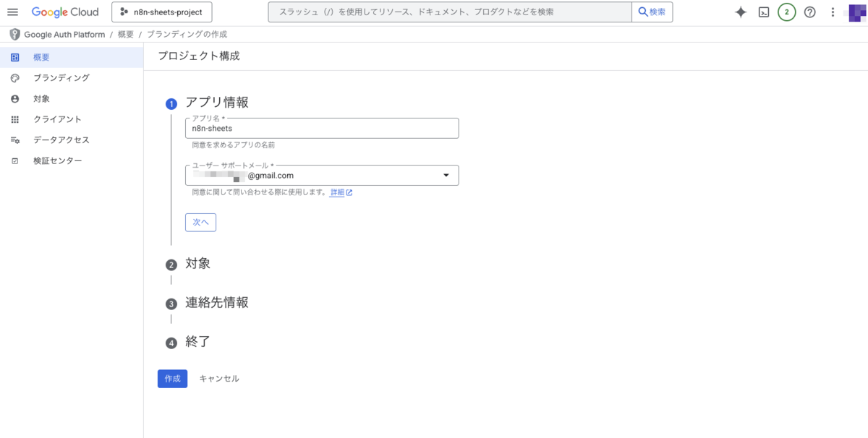
Task: Click the アプリ名 input field
Action: coord(322,128)
